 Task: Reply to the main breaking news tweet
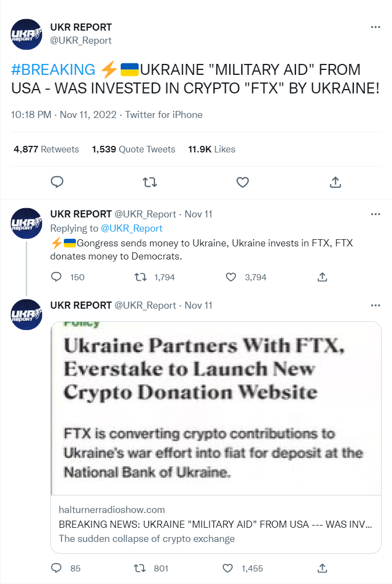click(x=57, y=182)
